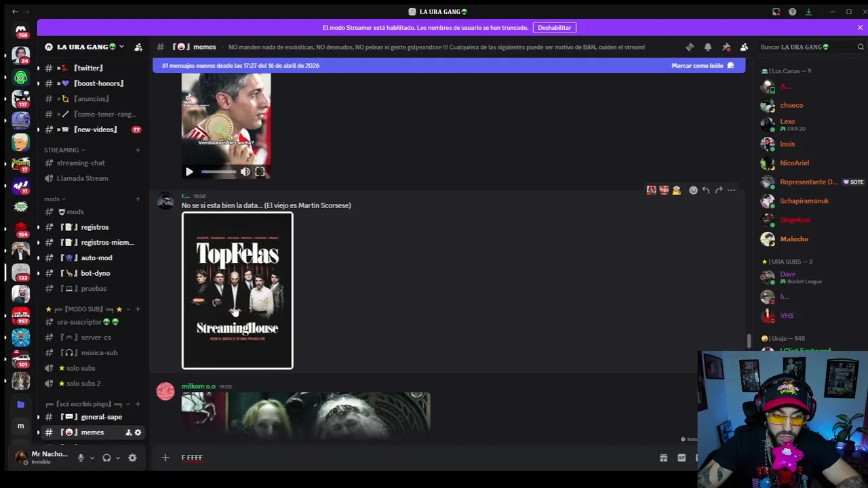Click Deshabilitar streamer mode button

pyautogui.click(x=555, y=28)
